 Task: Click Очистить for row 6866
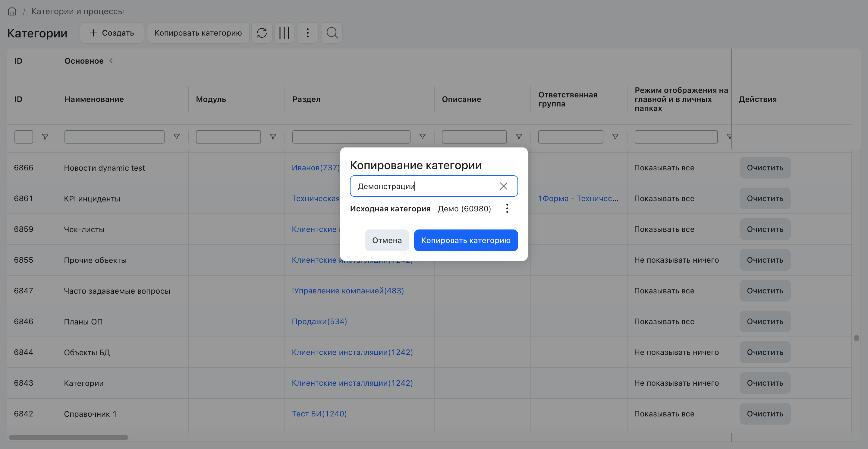point(765,168)
